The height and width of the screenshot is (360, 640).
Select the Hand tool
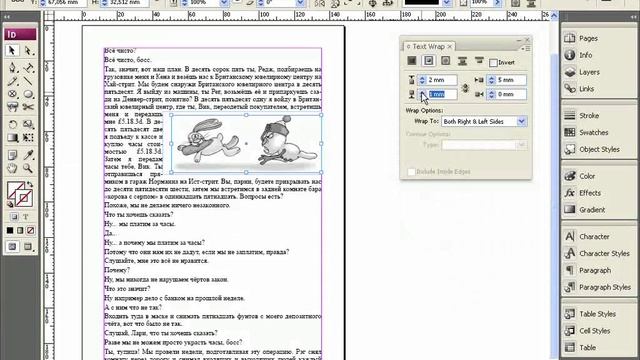[12, 168]
